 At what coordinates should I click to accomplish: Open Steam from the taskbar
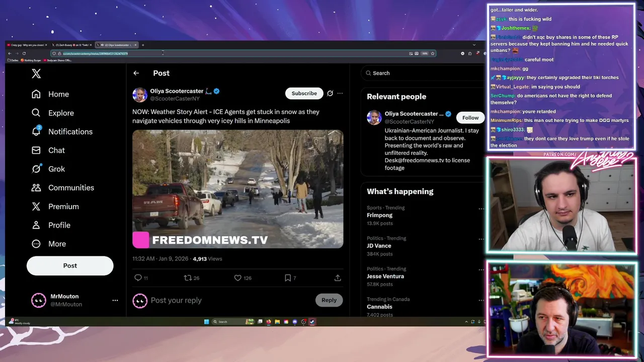click(312, 322)
